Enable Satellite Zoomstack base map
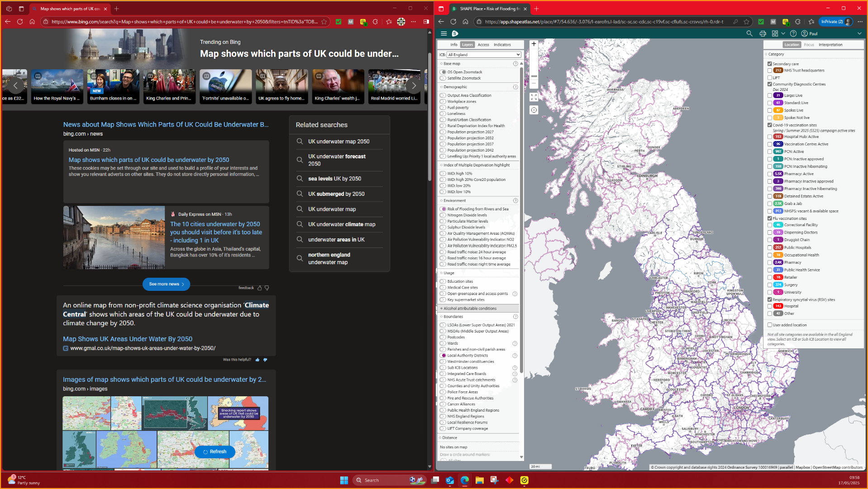 click(x=444, y=78)
